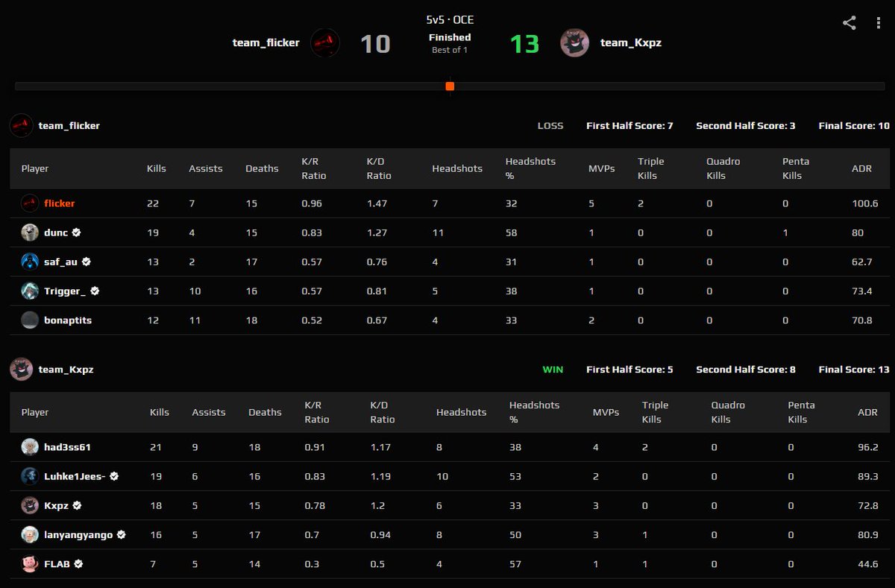Click team_Kxpz section avatar above second table
The width and height of the screenshot is (895, 588).
[x=21, y=369]
